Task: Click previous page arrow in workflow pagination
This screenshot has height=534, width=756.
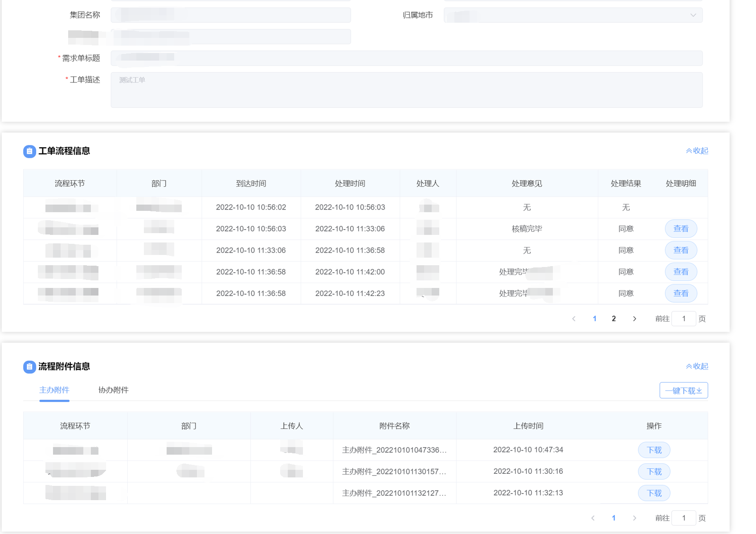Action: coord(574,319)
